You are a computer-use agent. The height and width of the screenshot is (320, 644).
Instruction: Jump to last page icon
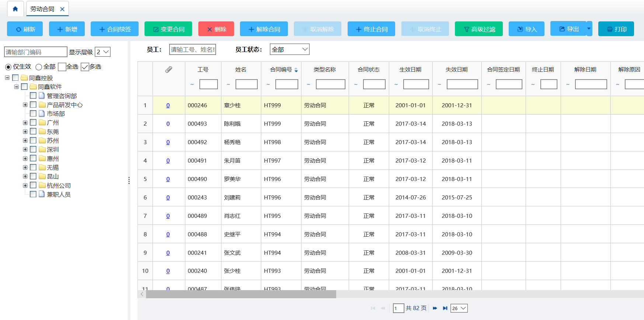click(x=445, y=308)
